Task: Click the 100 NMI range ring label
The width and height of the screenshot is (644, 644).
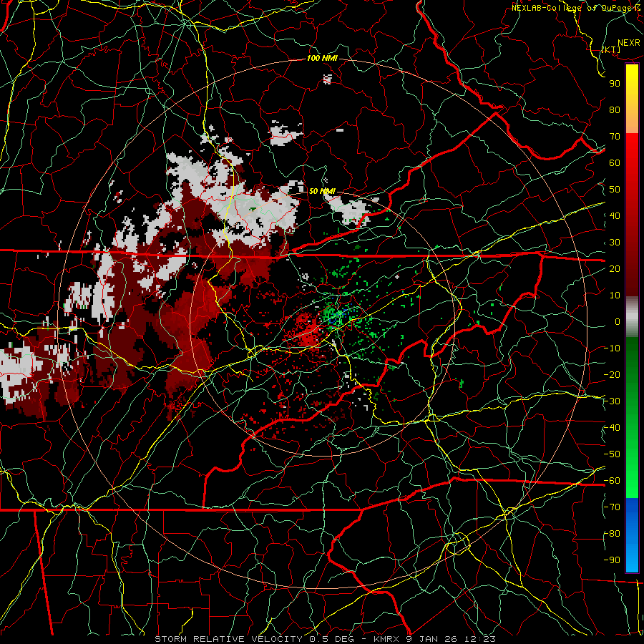Action: [322, 59]
